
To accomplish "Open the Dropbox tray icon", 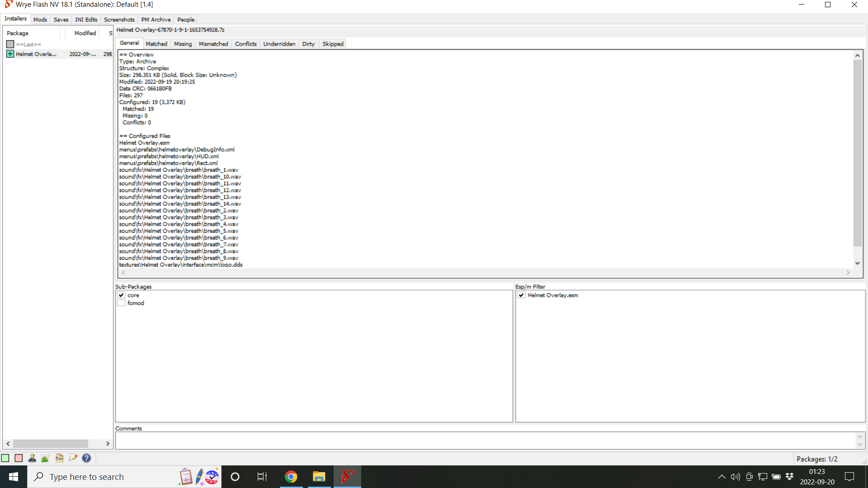I will coord(790,477).
